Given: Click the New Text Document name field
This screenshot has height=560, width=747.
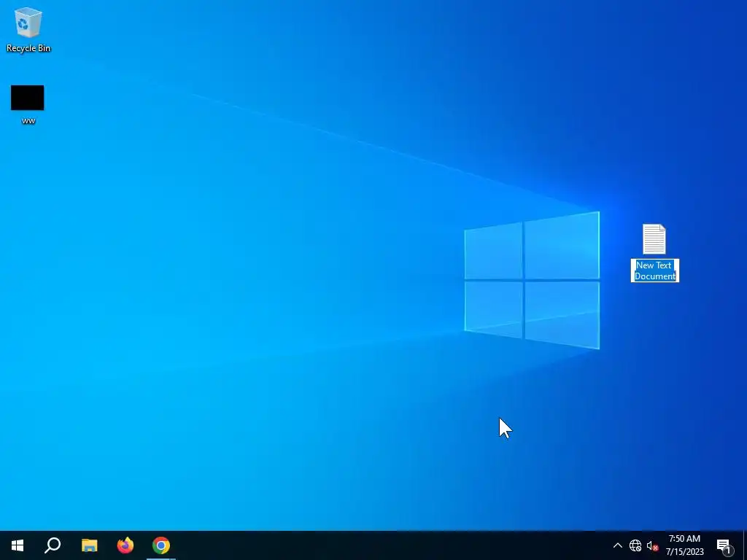Looking at the screenshot, I should pyautogui.click(x=654, y=271).
